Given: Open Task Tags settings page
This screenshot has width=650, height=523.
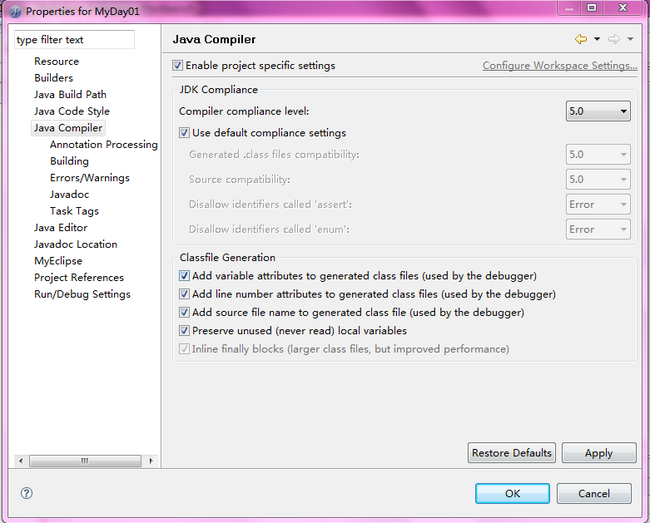Looking at the screenshot, I should [74, 211].
